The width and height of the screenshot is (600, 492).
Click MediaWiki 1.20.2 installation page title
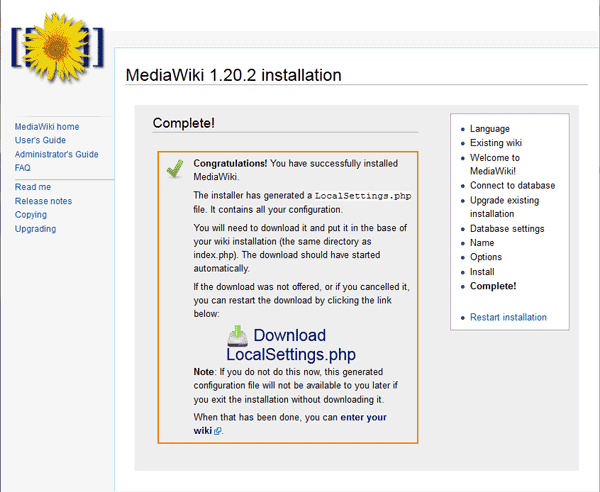pos(233,75)
